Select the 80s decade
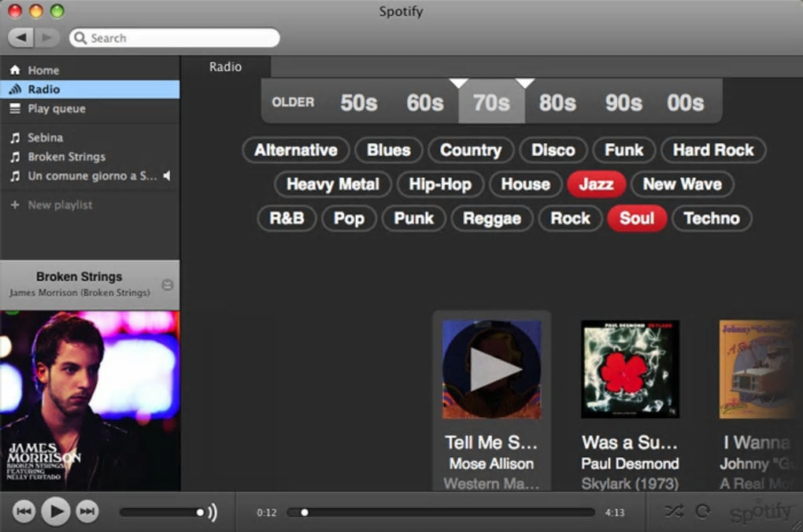Viewport: 803px width, 532px height. (557, 102)
